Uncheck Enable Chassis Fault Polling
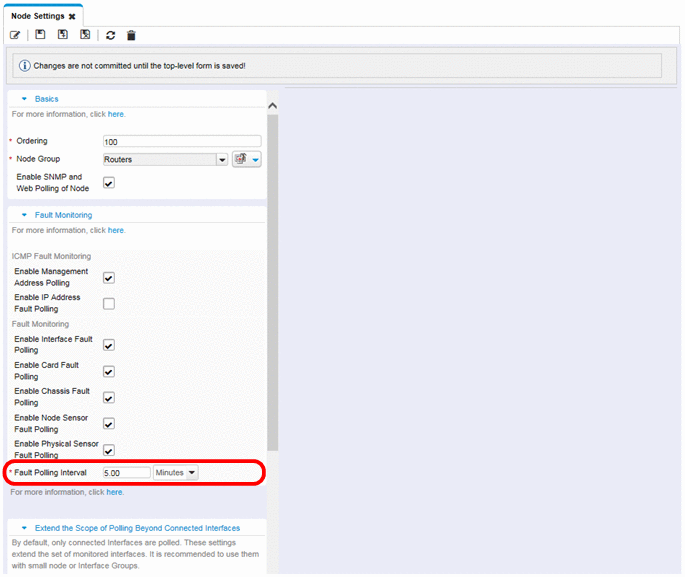The width and height of the screenshot is (685, 577). coord(109,397)
